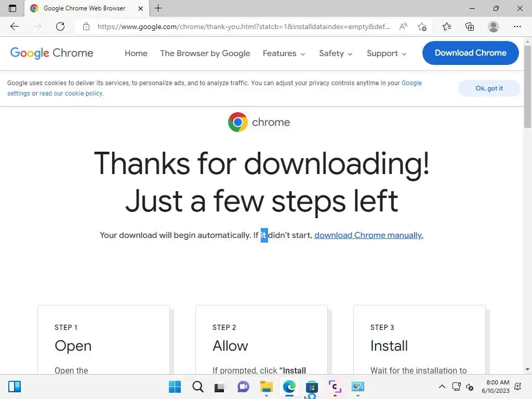
Task: View site information lock icon
Action: click(86, 26)
